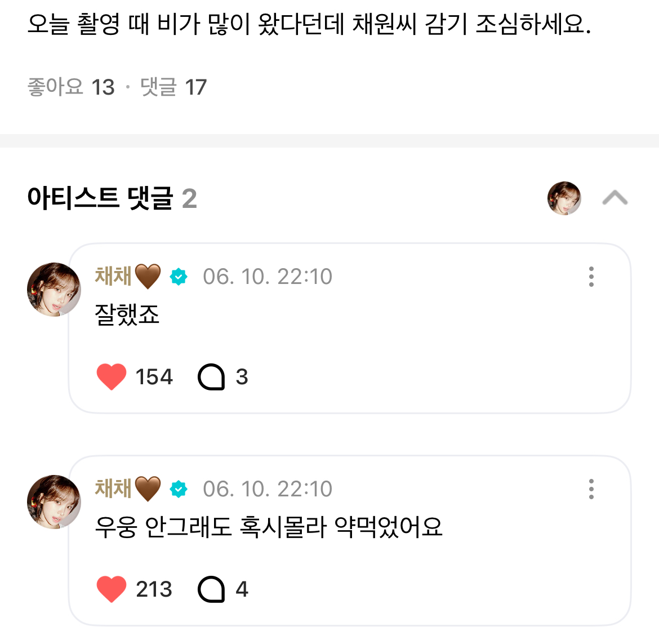This screenshot has height=644, width=659.
Task: Tap verified badge on first 채채 comment
Action: (x=179, y=277)
